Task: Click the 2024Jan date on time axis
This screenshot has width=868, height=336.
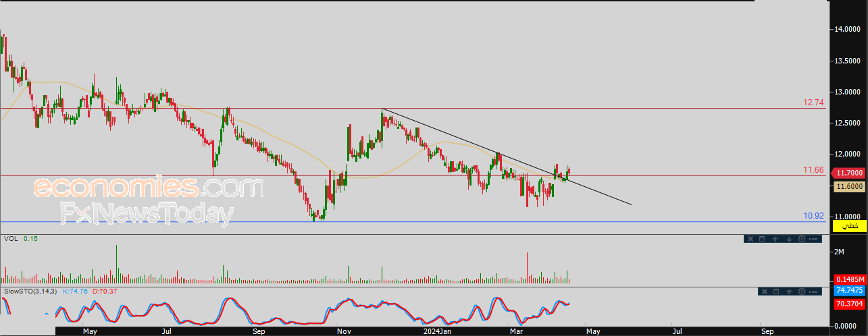Action: (x=436, y=332)
